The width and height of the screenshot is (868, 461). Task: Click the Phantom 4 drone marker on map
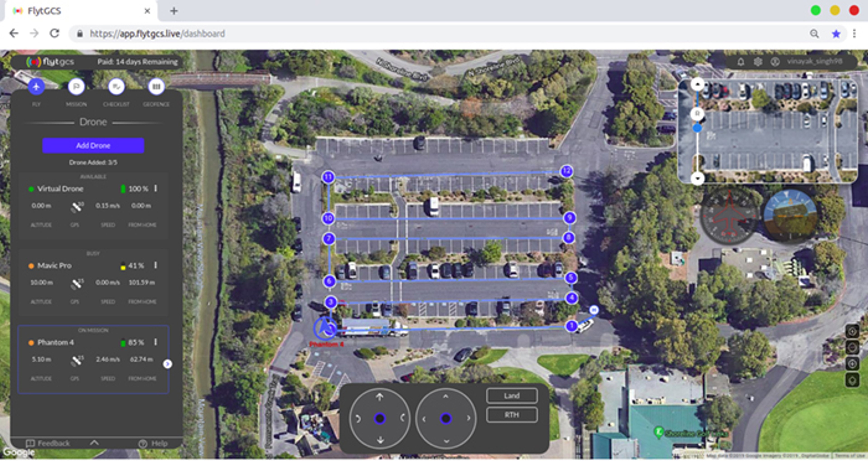pyautogui.click(x=325, y=328)
